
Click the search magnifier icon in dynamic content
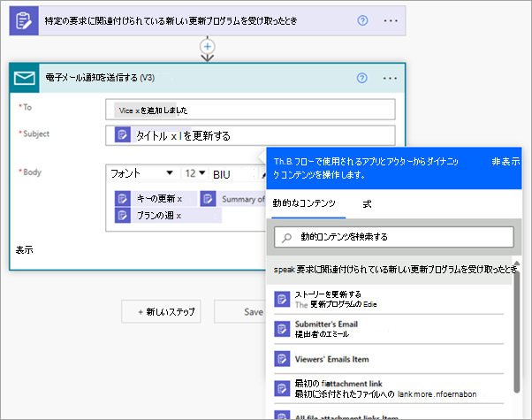coord(286,237)
